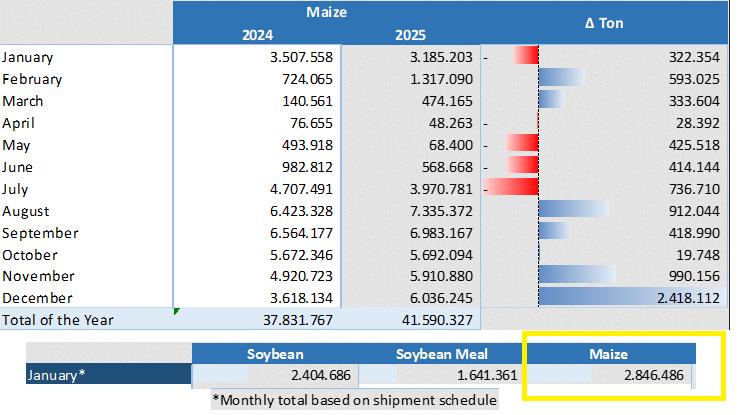Click total 2025 cell showing 41.590.327

[410, 320]
